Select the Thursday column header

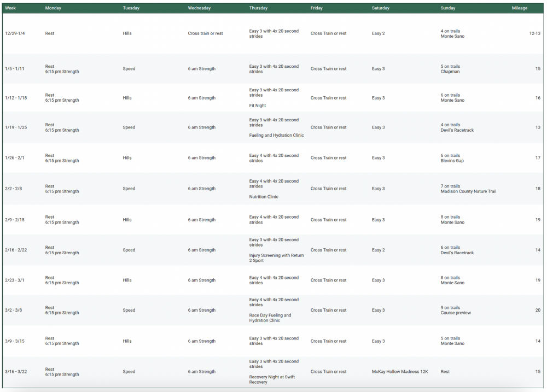coord(258,8)
